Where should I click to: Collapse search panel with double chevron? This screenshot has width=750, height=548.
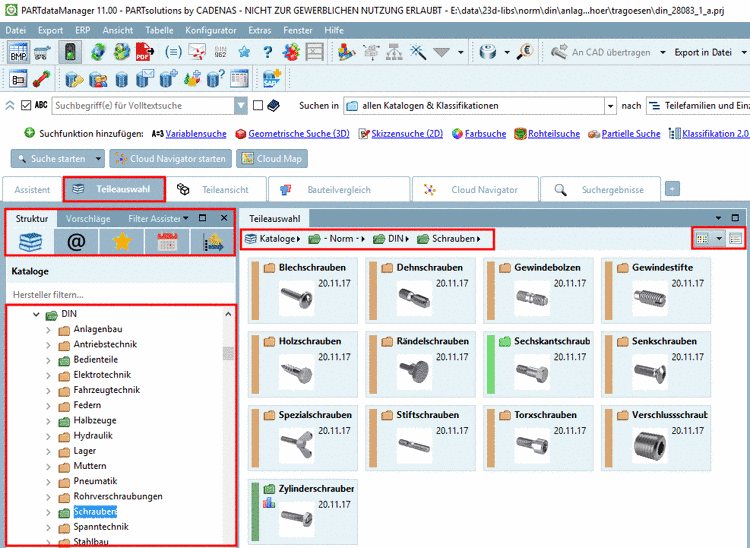pyautogui.click(x=10, y=106)
